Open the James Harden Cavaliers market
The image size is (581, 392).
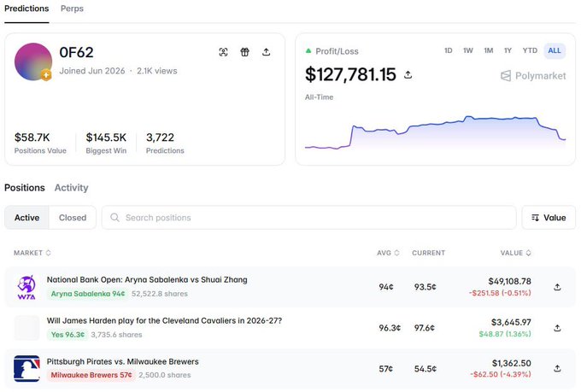tap(164, 320)
